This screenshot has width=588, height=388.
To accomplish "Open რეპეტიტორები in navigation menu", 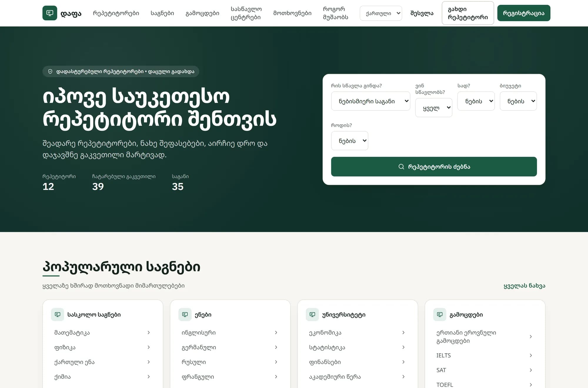I will coord(116,13).
